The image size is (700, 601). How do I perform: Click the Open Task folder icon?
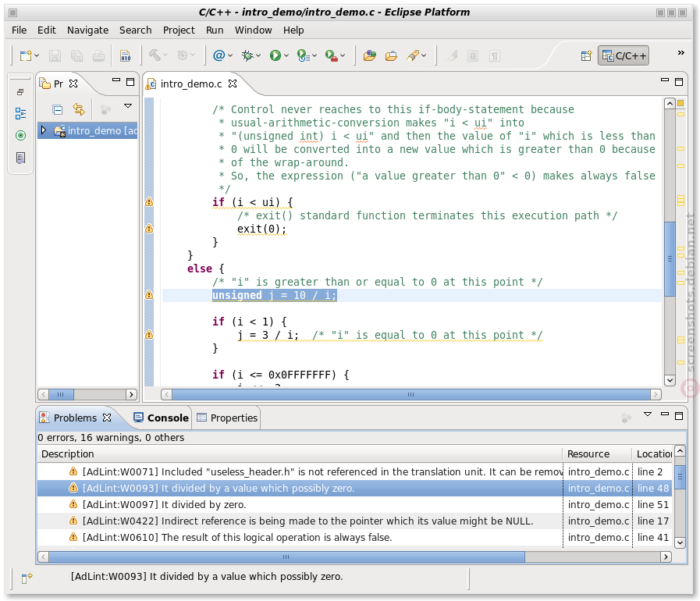click(391, 55)
